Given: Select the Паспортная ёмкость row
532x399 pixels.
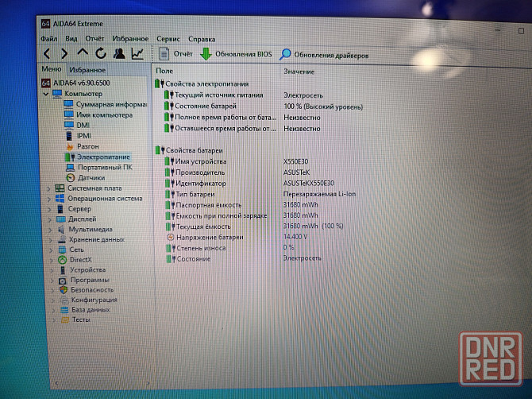Looking at the screenshot, I should point(241,205).
